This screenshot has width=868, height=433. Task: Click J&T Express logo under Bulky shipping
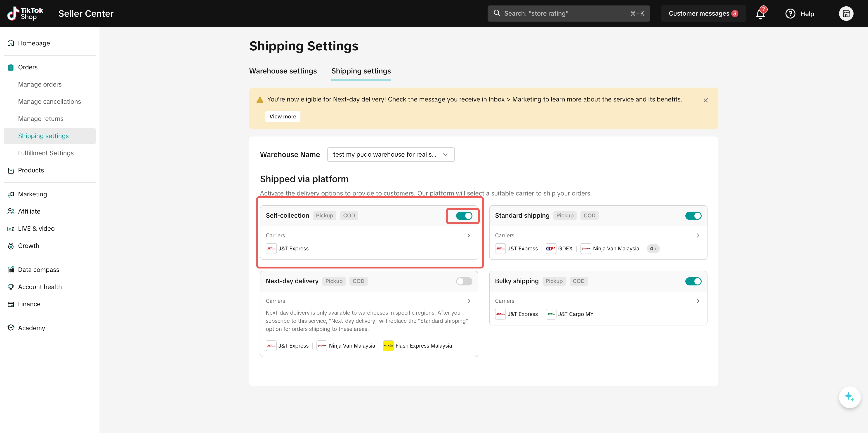click(500, 314)
